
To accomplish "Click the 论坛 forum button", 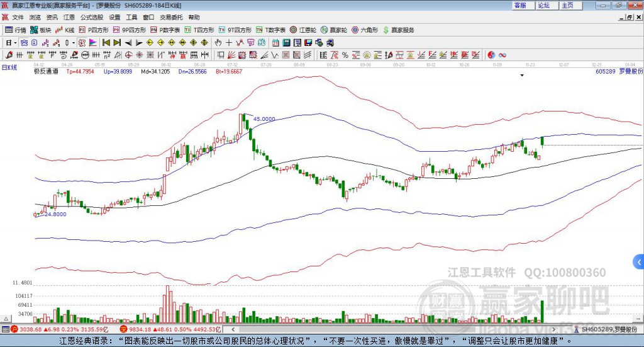I will [x=547, y=5].
